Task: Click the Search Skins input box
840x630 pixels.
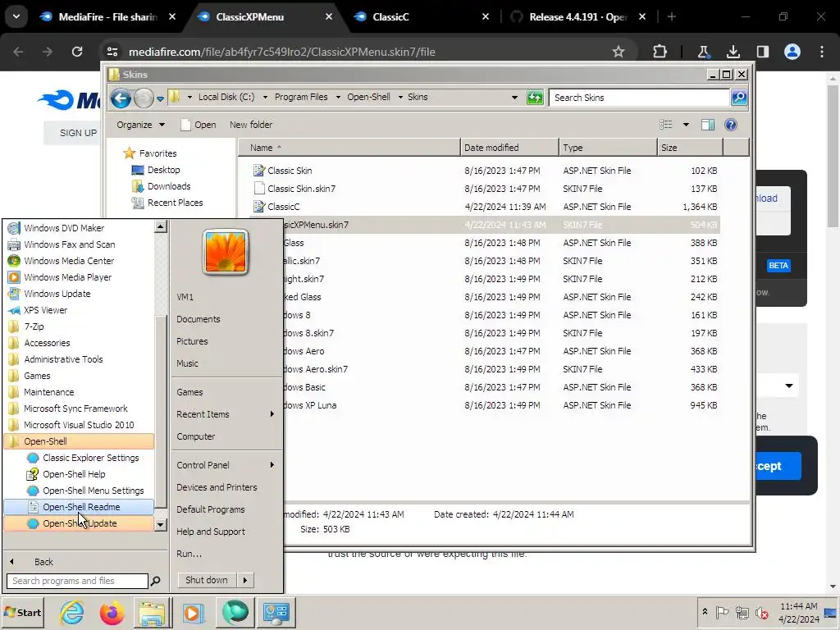Action: click(x=639, y=98)
